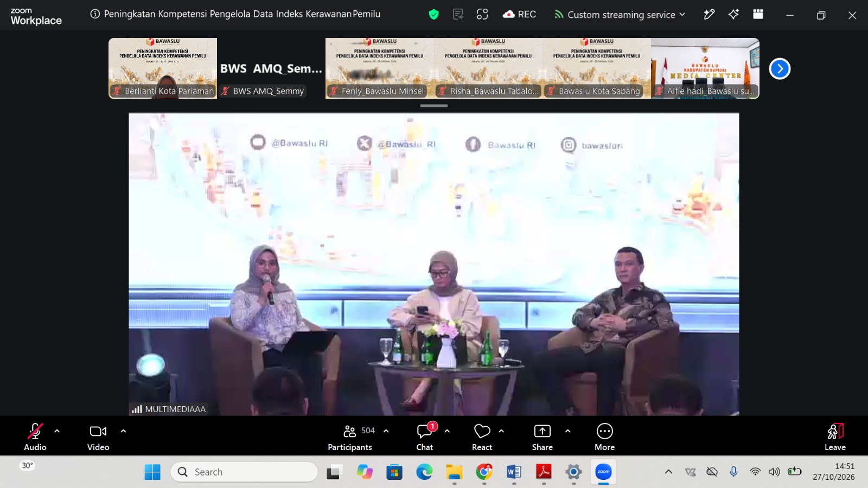Screen dimensions: 868x488
Task: Select Alfie hadi_Bawaslu thumbnail
Action: [x=705, y=68]
